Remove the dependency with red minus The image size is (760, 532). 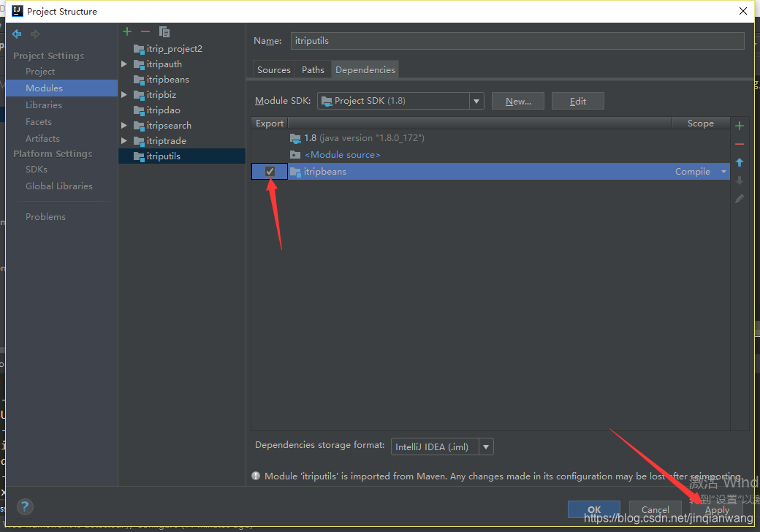739,144
